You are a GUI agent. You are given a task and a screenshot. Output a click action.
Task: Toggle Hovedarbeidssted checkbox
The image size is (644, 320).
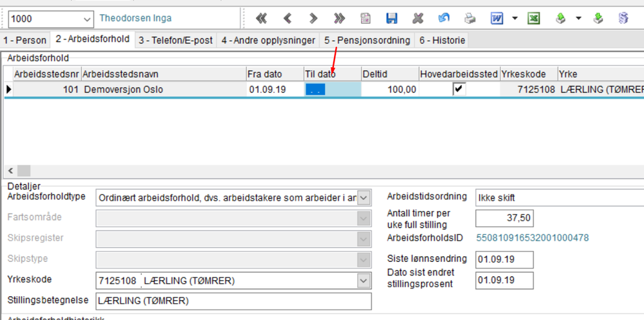[459, 89]
